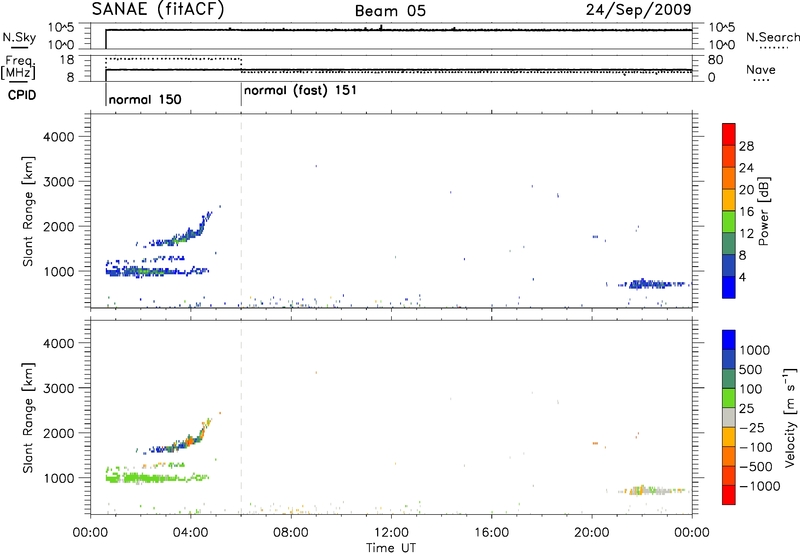Click the 28 tick on Power colorbar

pos(746,146)
